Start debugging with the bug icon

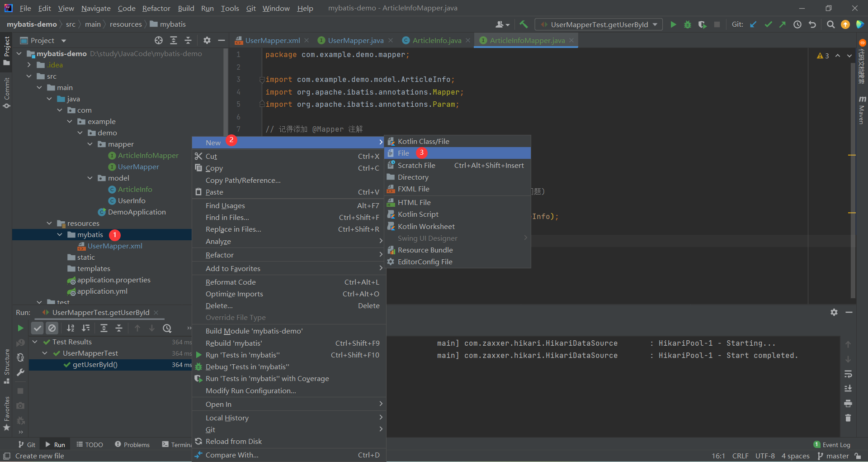pos(688,24)
